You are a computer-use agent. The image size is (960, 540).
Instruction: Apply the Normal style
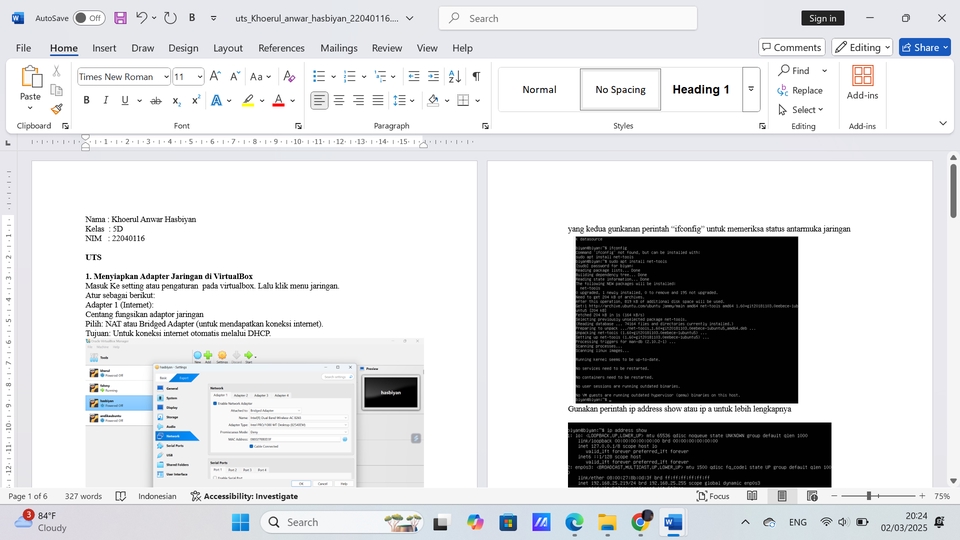point(539,89)
